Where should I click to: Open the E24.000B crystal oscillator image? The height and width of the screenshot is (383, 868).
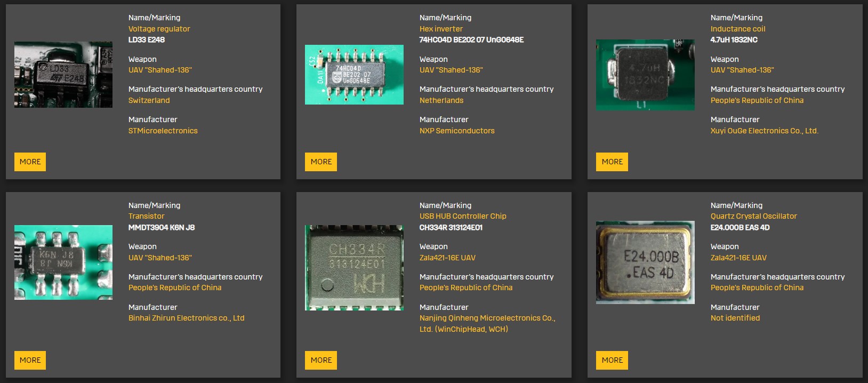click(645, 262)
